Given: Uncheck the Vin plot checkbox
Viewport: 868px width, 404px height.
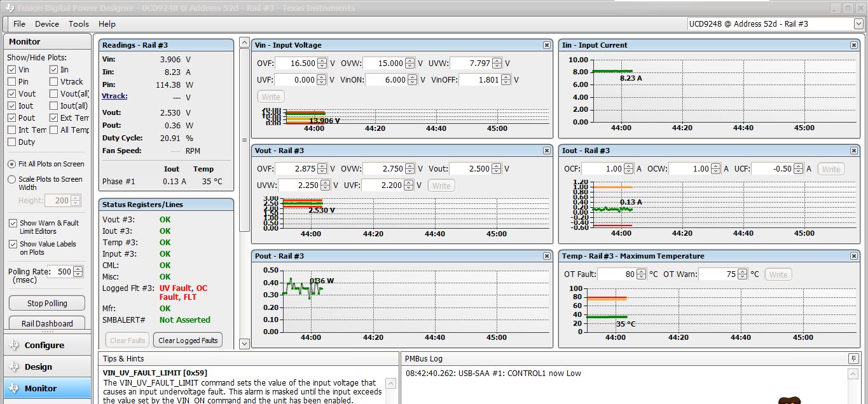Looking at the screenshot, I should tap(12, 70).
